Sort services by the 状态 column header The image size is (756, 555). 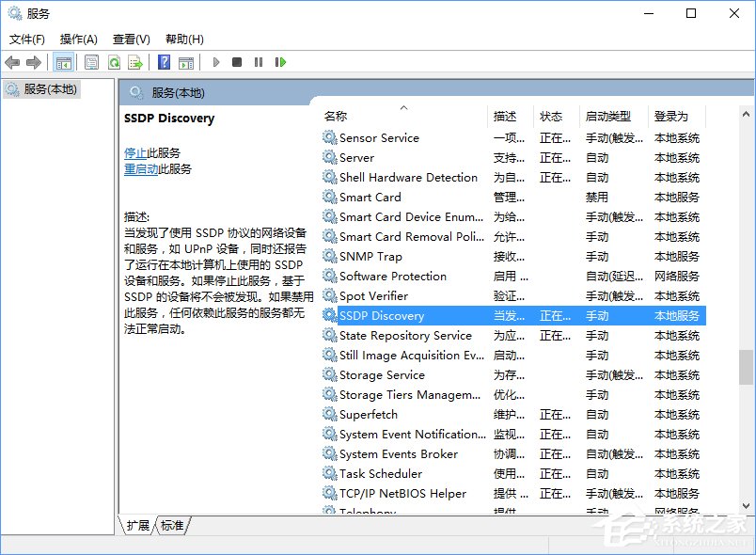pos(553,116)
